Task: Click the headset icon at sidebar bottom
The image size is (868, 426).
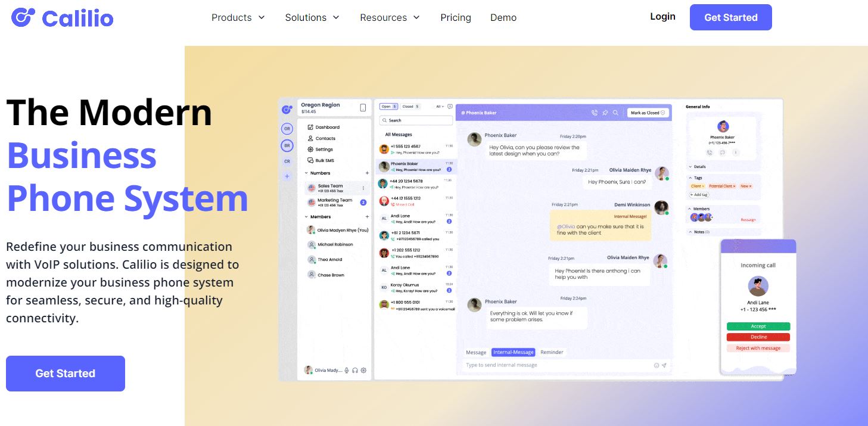Action: pos(355,370)
